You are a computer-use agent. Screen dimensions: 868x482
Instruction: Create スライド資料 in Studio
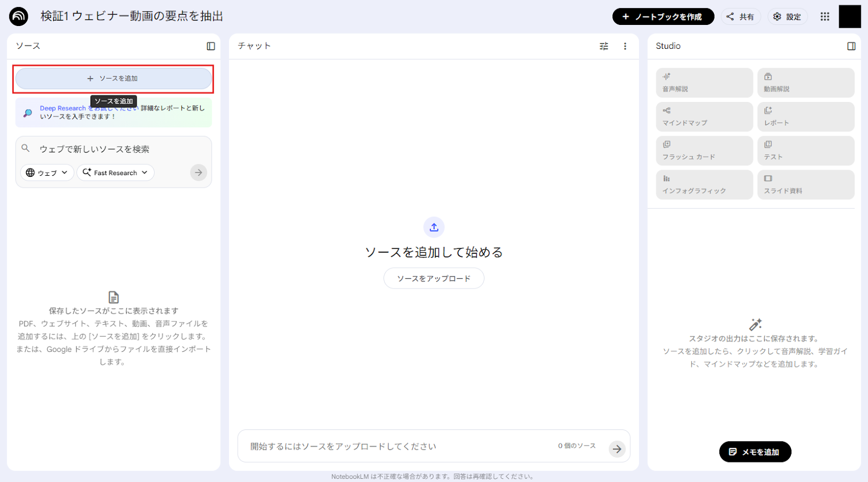tap(806, 185)
